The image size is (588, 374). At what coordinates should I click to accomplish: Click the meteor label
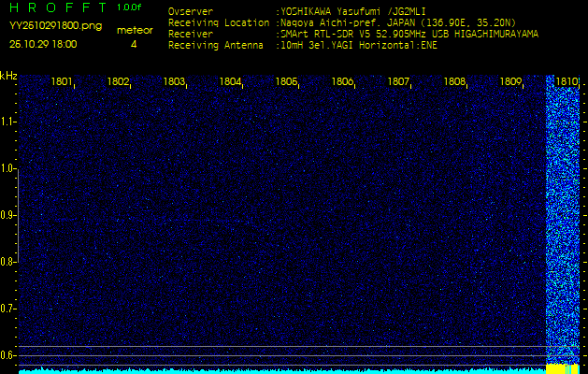(135, 31)
